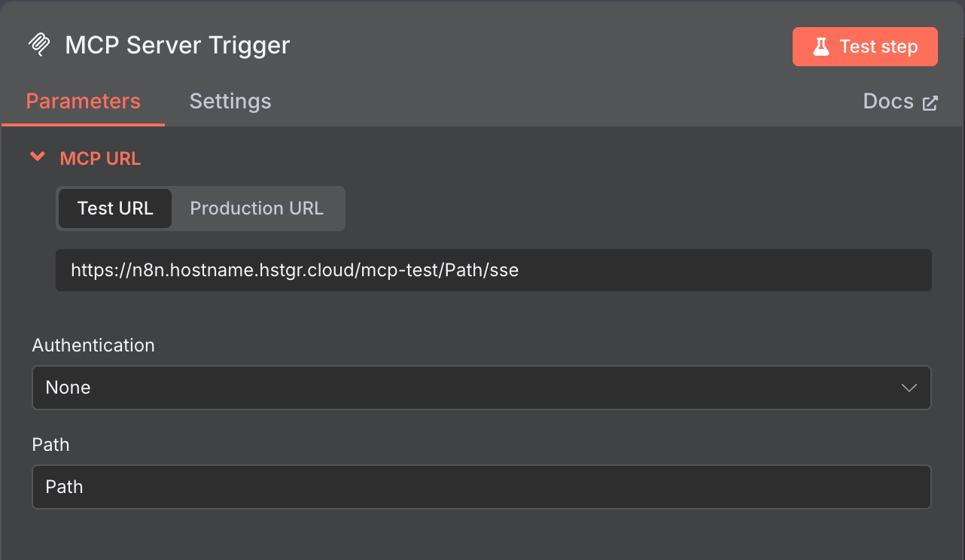Open the Authentication dropdown
Image resolution: width=965 pixels, height=560 pixels.
(481, 388)
